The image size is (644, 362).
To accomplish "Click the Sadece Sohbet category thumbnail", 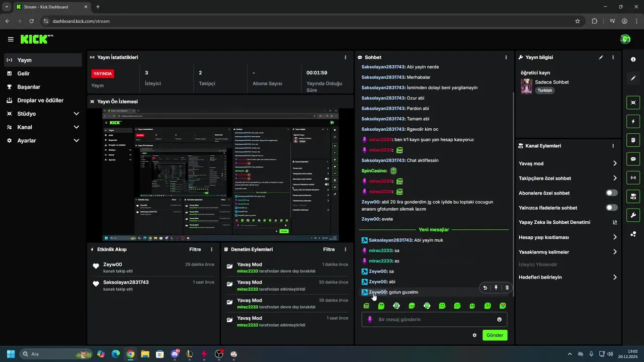I will coord(526,86).
